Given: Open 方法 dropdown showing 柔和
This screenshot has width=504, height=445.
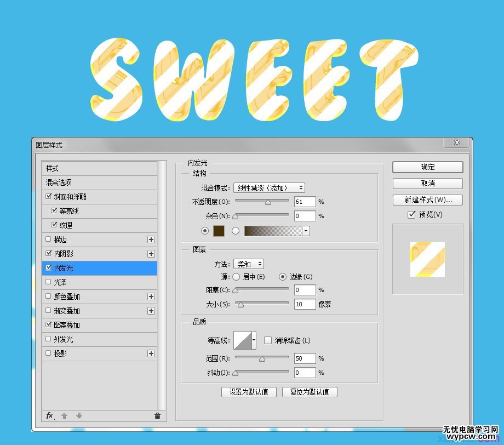Looking at the screenshot, I should 249,264.
